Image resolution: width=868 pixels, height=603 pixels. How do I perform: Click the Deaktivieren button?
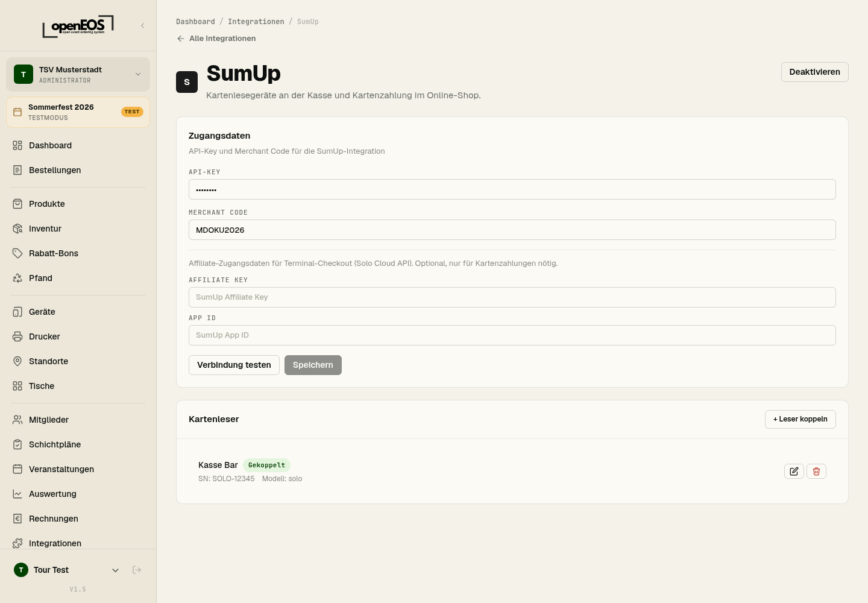tap(814, 72)
